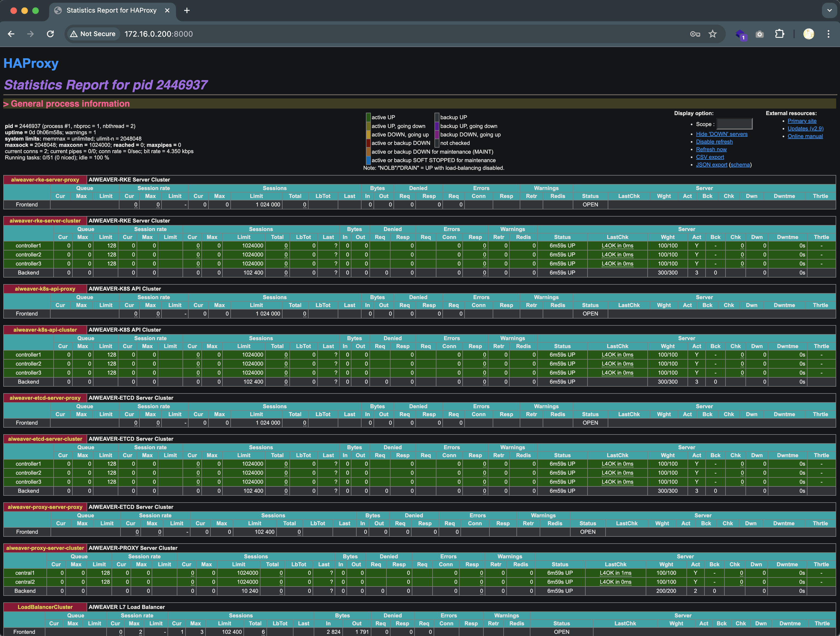Expand the tab search dropdown arrow
Screen dimensions: 840x636
(x=829, y=11)
